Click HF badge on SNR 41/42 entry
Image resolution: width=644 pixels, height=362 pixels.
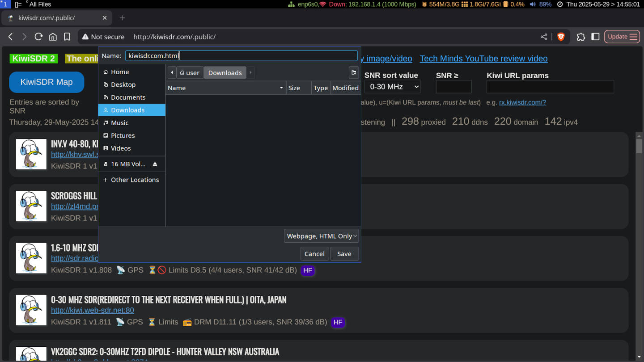(308, 270)
